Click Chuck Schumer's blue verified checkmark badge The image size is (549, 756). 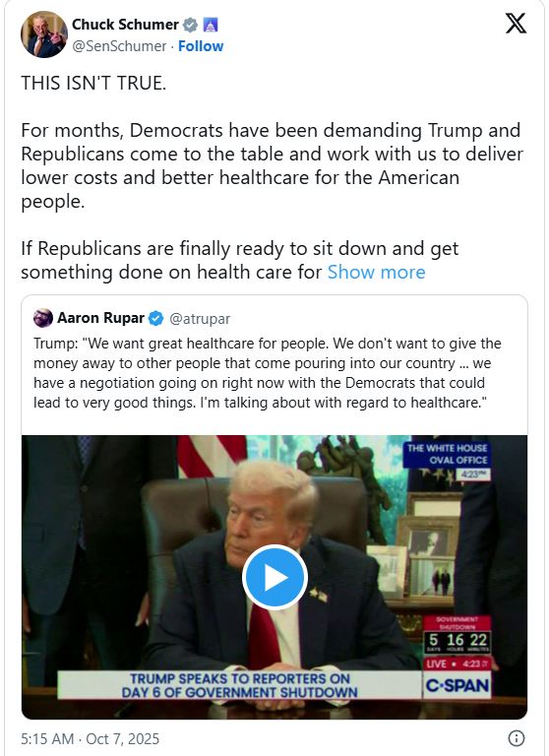(x=191, y=25)
